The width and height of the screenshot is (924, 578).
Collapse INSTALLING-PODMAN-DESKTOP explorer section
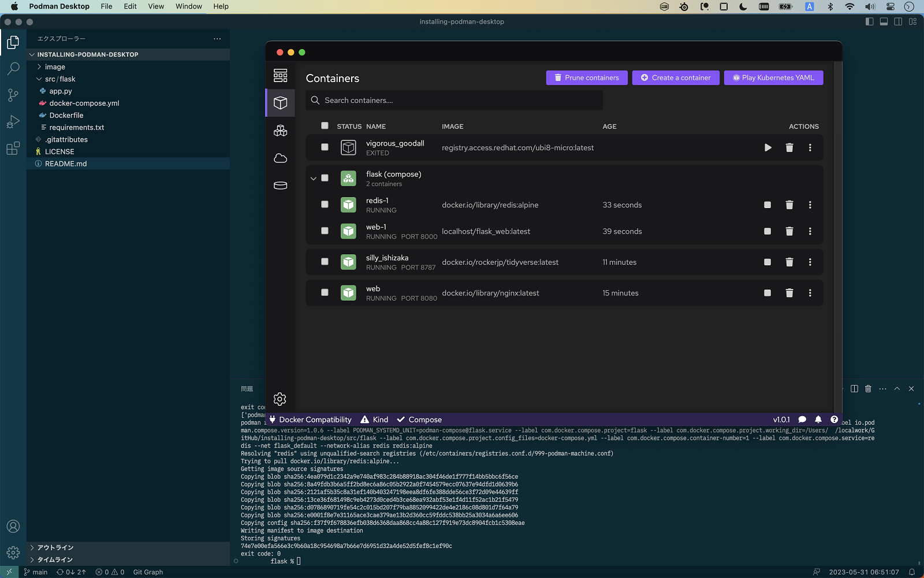pyautogui.click(x=128, y=54)
